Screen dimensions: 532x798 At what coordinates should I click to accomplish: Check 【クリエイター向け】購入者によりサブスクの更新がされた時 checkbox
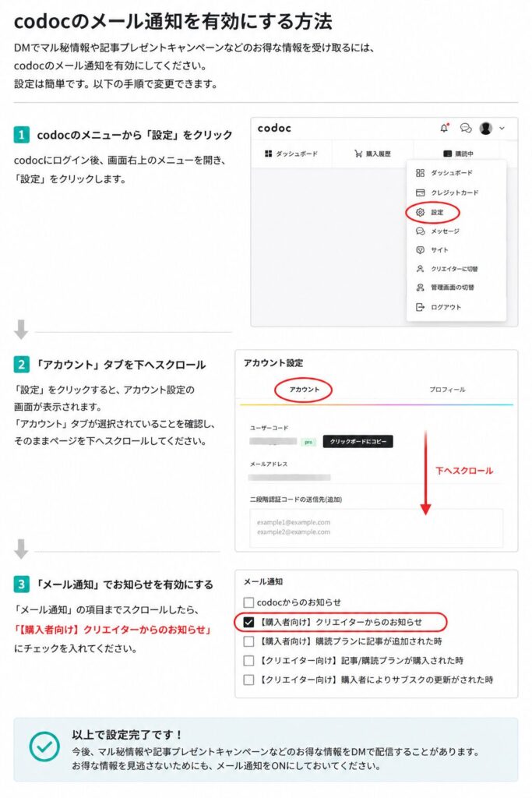[x=248, y=680]
